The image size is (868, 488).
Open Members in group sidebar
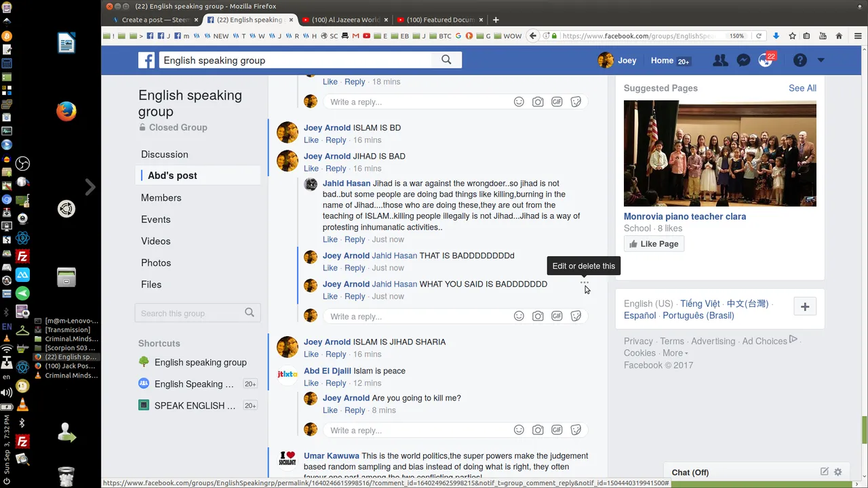161,198
